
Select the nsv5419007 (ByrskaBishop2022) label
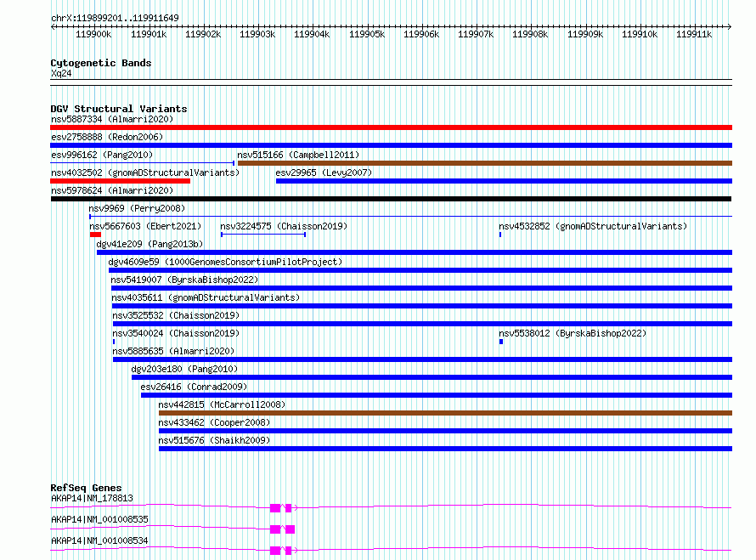(184, 280)
